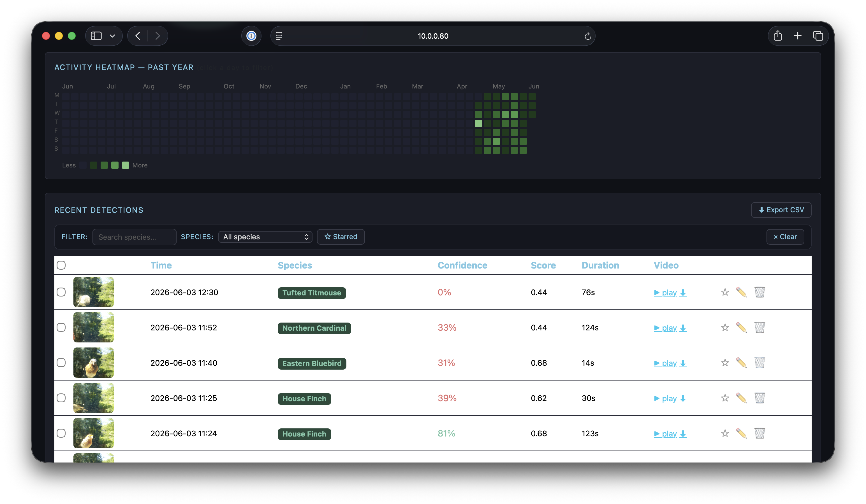Image resolution: width=866 pixels, height=504 pixels.
Task: Download the House Finch 11:24 video
Action: tap(683, 434)
